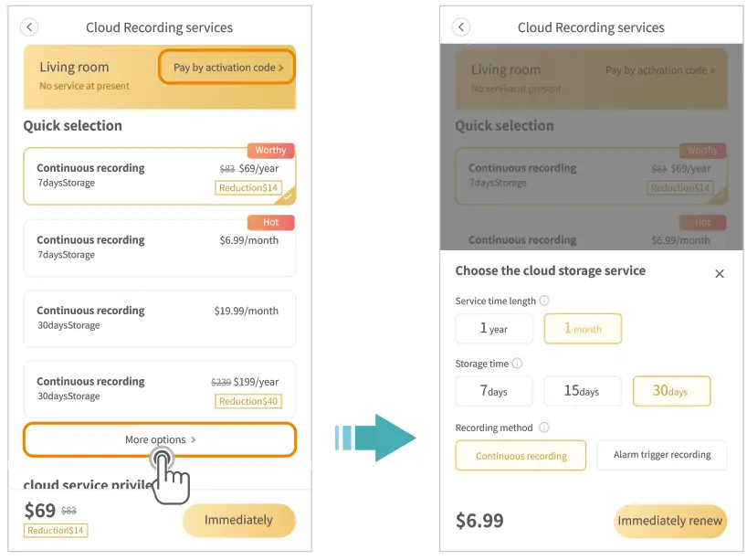Choose 1 month service length
Viewport: 747px width, 560px height.
(583, 329)
